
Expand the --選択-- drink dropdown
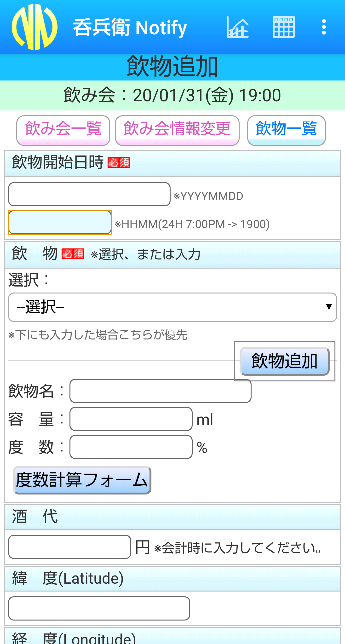point(172,307)
